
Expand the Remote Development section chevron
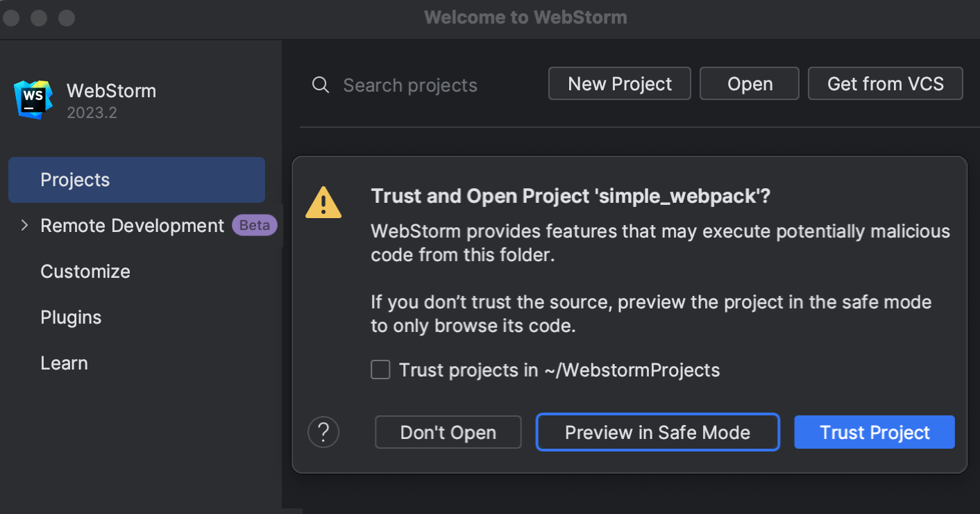pos(24,225)
